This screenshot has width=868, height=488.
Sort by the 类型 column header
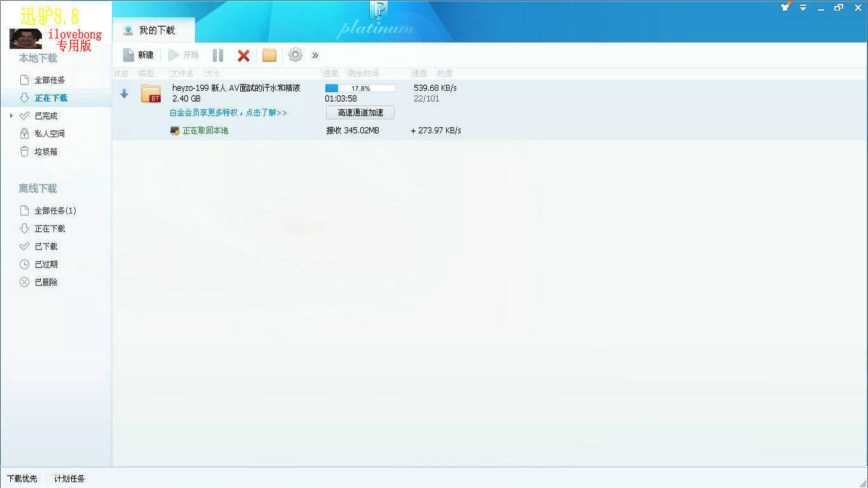pos(146,74)
